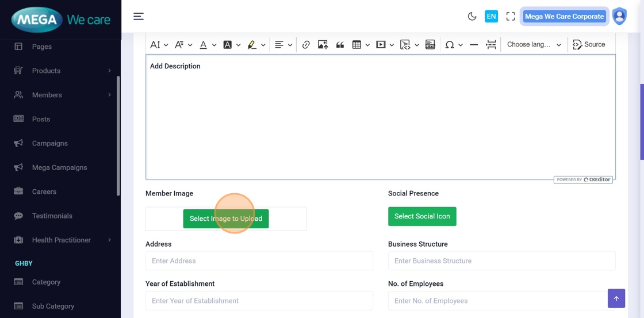The height and width of the screenshot is (318, 644).
Task: Click the link icon in editor toolbar
Action: [x=306, y=45]
